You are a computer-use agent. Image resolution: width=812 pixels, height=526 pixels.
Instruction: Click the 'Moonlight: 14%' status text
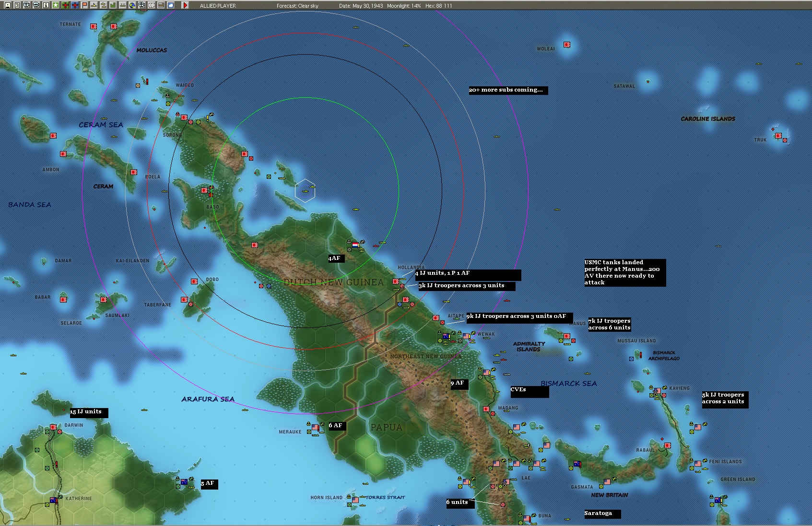click(404, 6)
